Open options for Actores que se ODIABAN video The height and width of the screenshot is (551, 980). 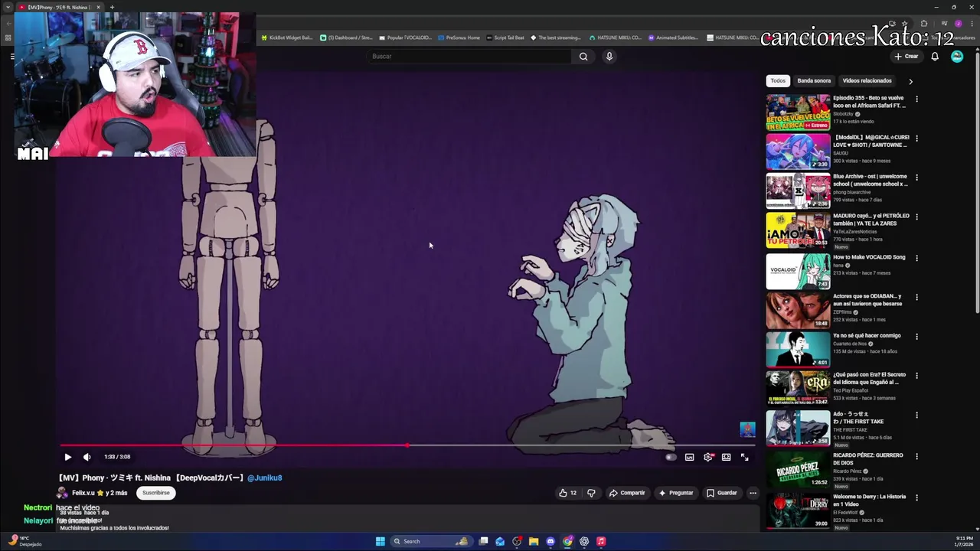916,298
